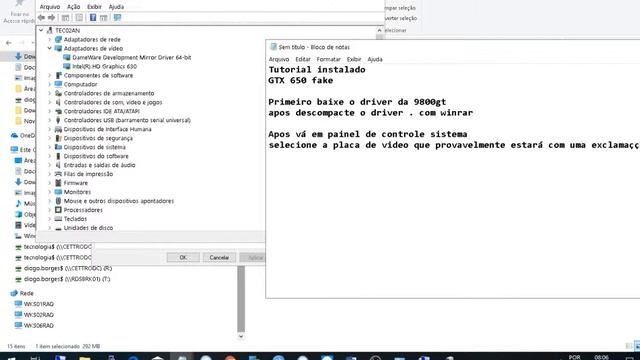Click the Forward arrow in Device Manager toolbar
The width and height of the screenshot is (640, 360).
[x=51, y=18]
